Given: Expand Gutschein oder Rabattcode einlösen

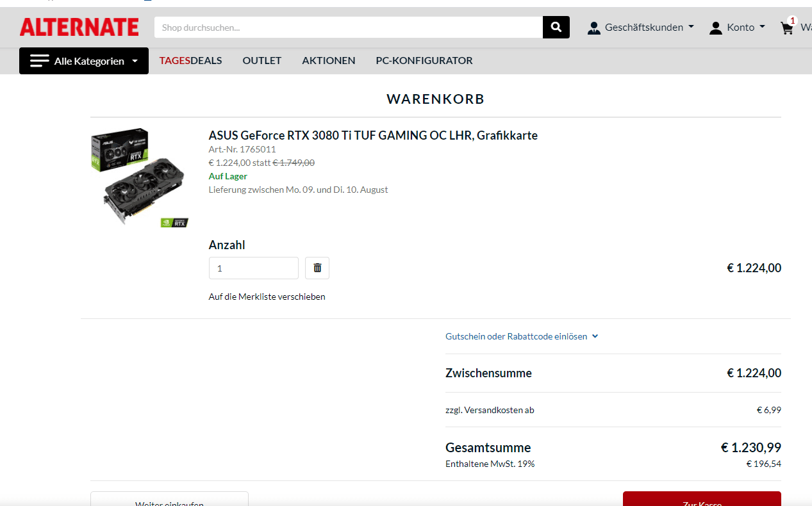Looking at the screenshot, I should tap(522, 336).
